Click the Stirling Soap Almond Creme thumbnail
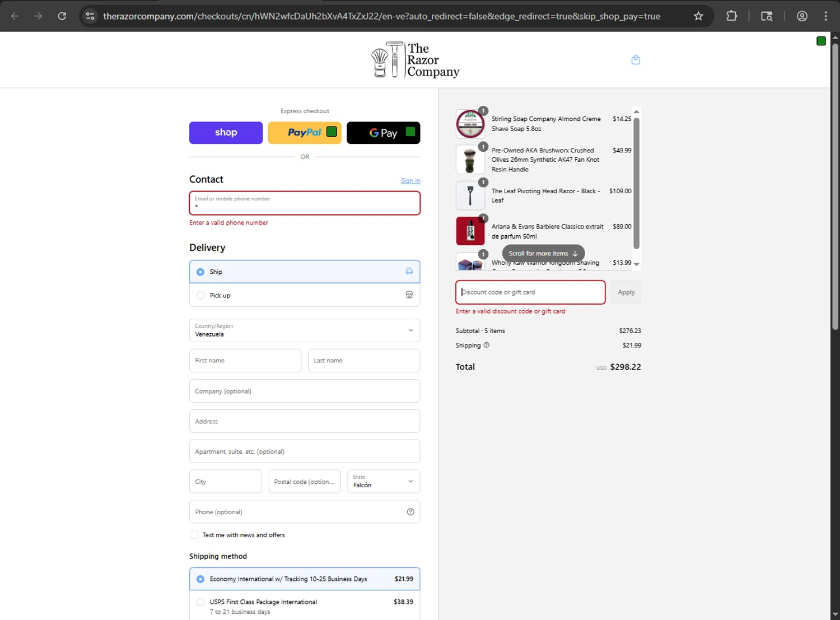840x620 pixels. [x=470, y=124]
